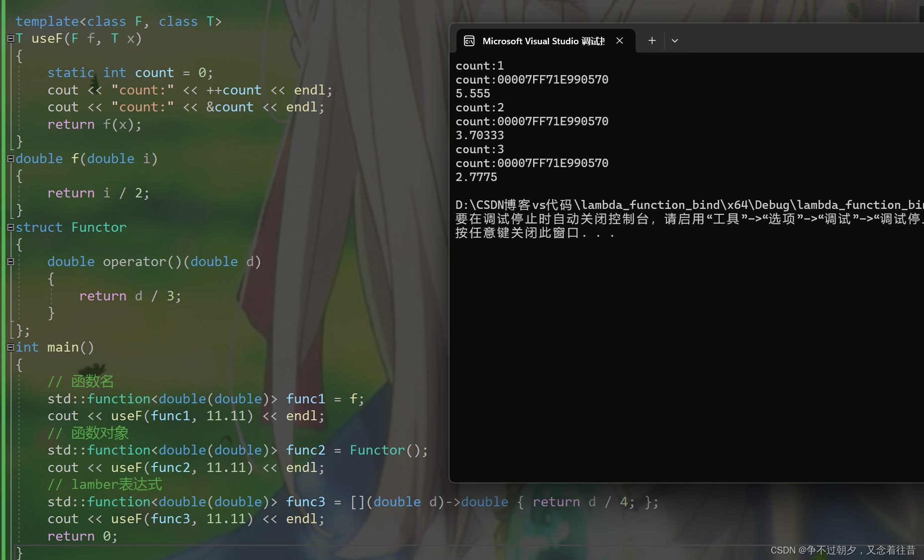This screenshot has height=560, width=924.
Task: Click the func1 declaration line
Action: [x=206, y=399]
